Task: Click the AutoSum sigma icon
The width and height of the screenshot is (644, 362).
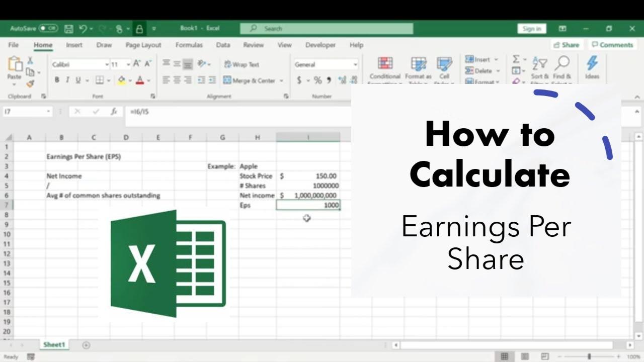Action: (x=516, y=59)
